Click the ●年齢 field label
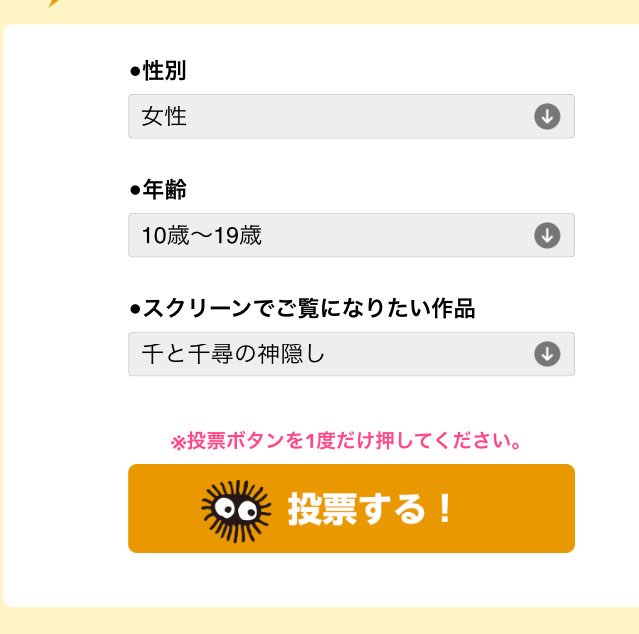639x634 pixels. [x=158, y=190]
